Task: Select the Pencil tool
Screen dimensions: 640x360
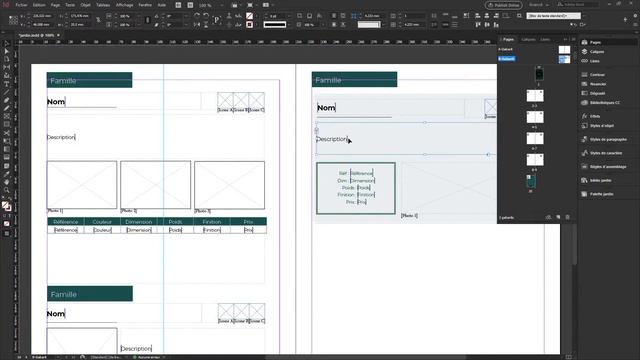Action: tap(6, 109)
